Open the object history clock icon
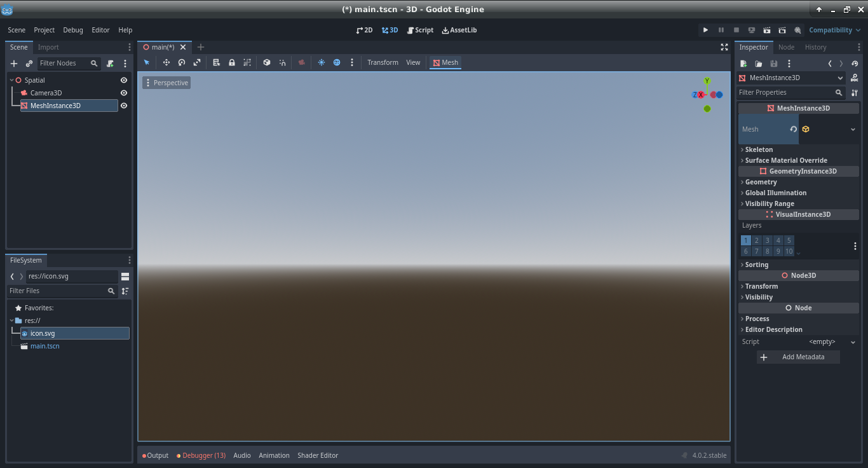 tap(855, 64)
